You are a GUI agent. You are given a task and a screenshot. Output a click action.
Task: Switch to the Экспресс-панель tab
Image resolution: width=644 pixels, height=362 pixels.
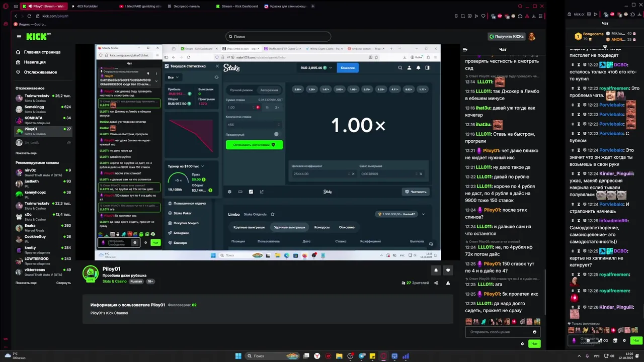[187, 6]
